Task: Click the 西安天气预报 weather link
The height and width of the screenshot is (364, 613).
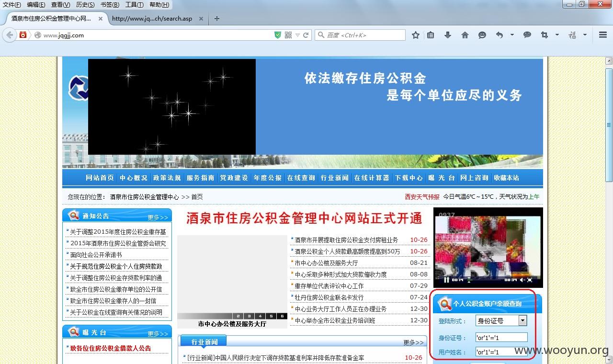Action: (x=422, y=197)
